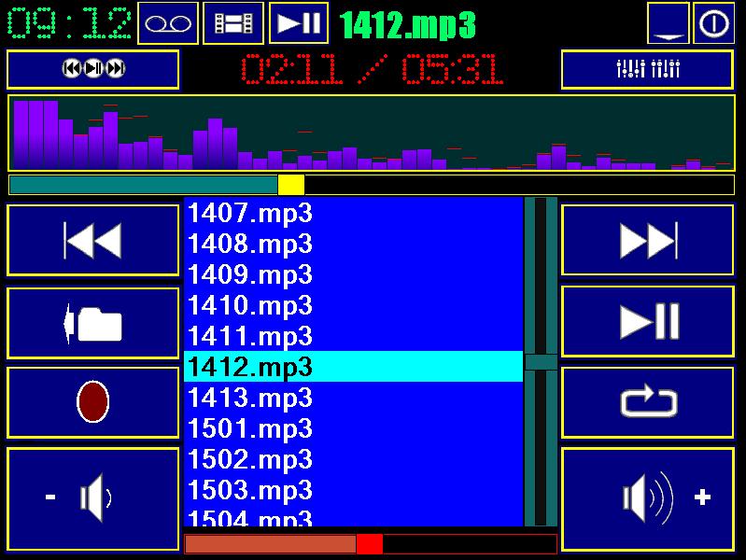Open the transport controls panel
Viewport: 746px width, 560px height.
pyautogui.click(x=93, y=69)
